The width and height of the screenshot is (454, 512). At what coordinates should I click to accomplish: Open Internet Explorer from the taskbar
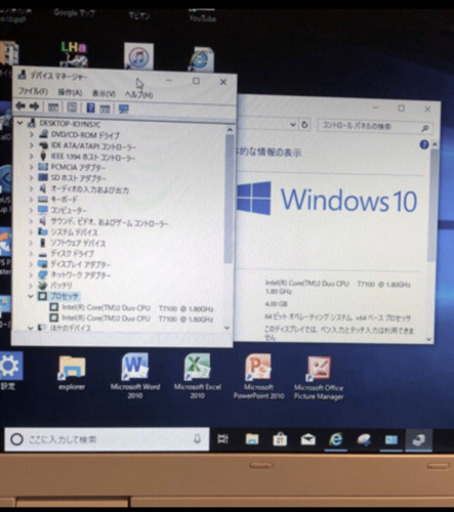point(336,440)
